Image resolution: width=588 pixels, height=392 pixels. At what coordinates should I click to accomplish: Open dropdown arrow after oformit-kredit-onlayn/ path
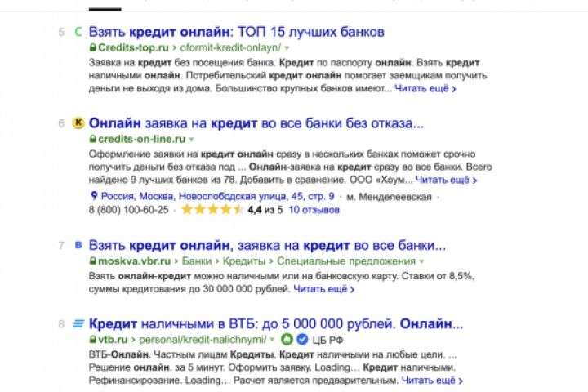287,50
